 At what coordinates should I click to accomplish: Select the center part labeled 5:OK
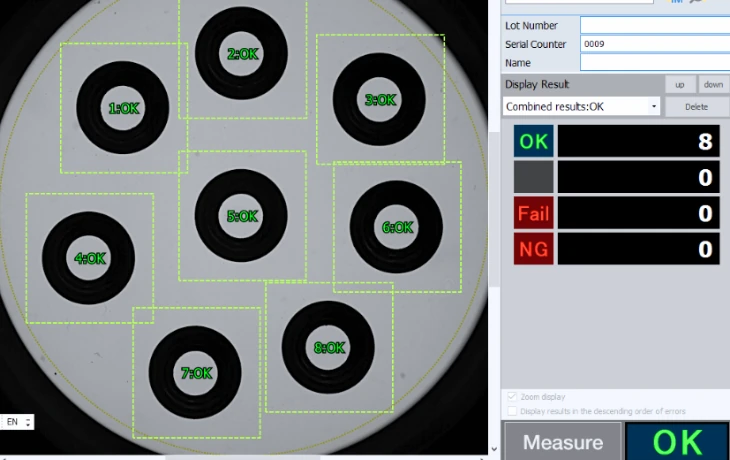point(241,215)
